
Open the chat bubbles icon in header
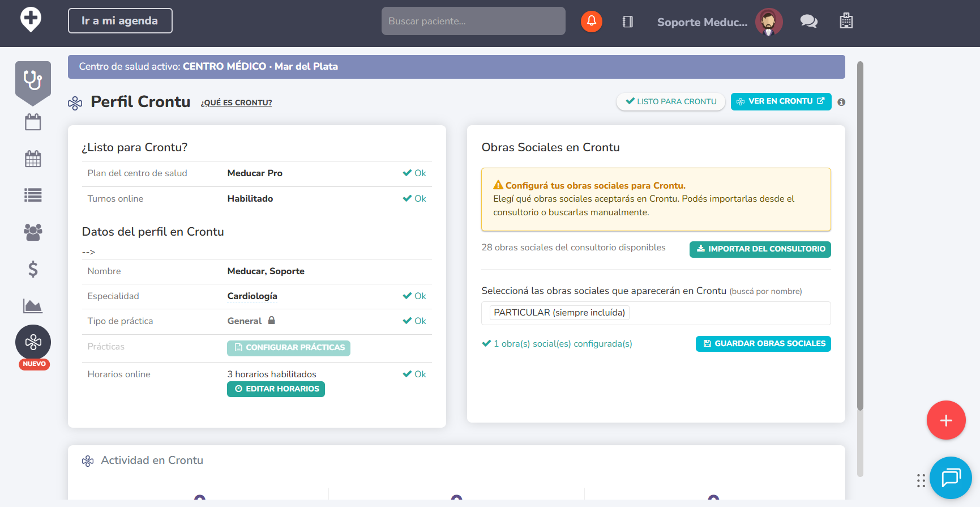pyautogui.click(x=808, y=22)
